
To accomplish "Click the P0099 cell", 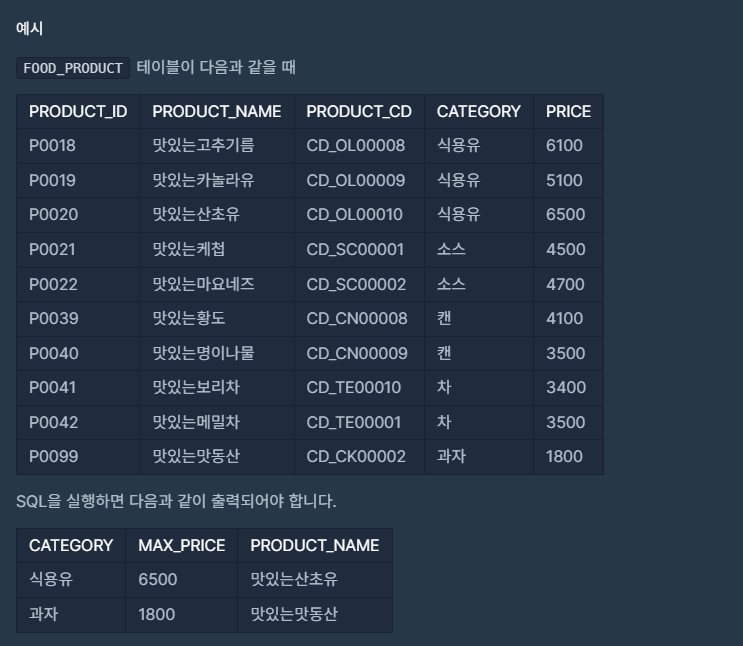I will point(78,456).
